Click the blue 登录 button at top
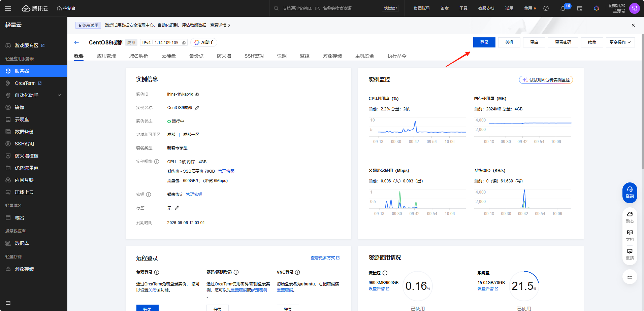 pyautogui.click(x=484, y=42)
